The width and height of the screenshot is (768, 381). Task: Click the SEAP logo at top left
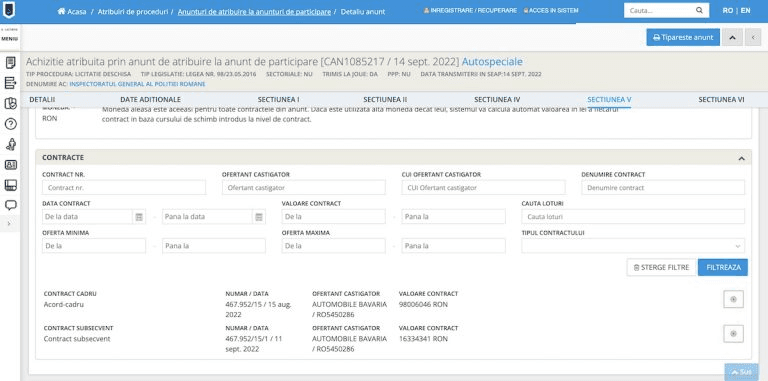point(9,9)
